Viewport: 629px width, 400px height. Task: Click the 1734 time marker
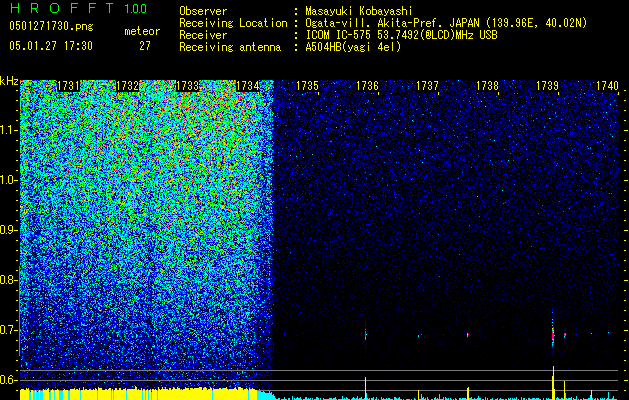coord(248,86)
